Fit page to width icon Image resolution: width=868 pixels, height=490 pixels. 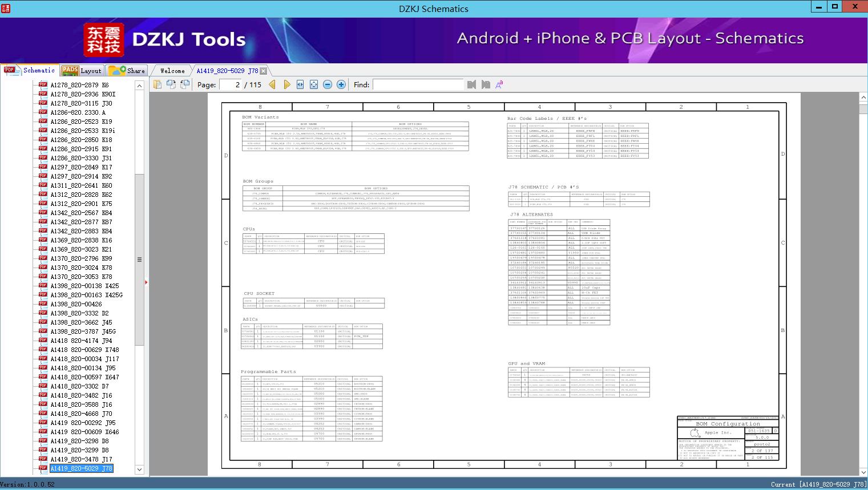[x=300, y=84]
